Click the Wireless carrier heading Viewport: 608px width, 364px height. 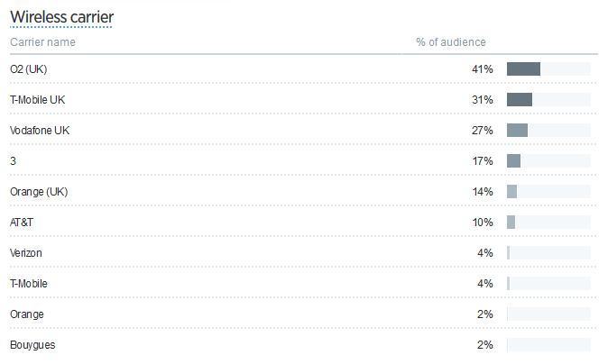pos(61,17)
